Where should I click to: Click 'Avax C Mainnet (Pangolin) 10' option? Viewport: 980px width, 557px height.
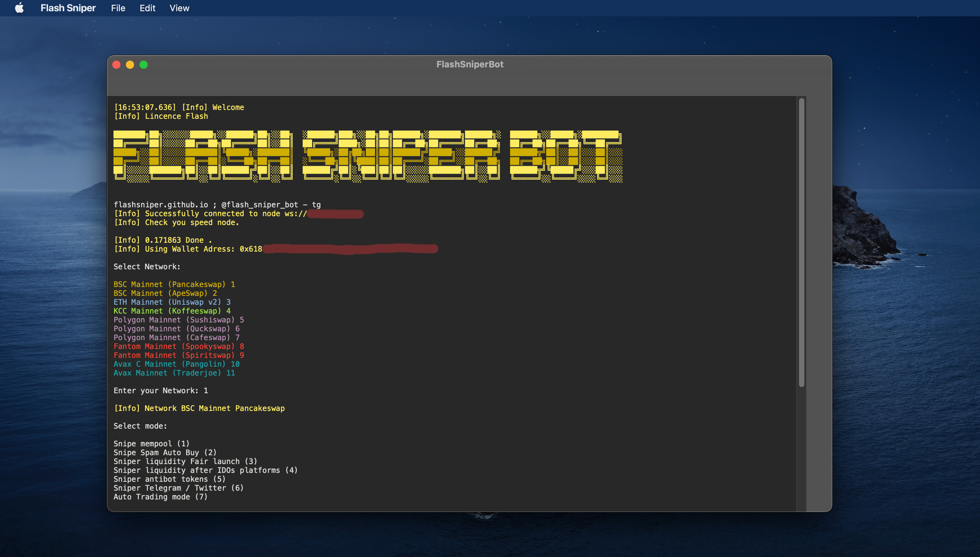(177, 364)
